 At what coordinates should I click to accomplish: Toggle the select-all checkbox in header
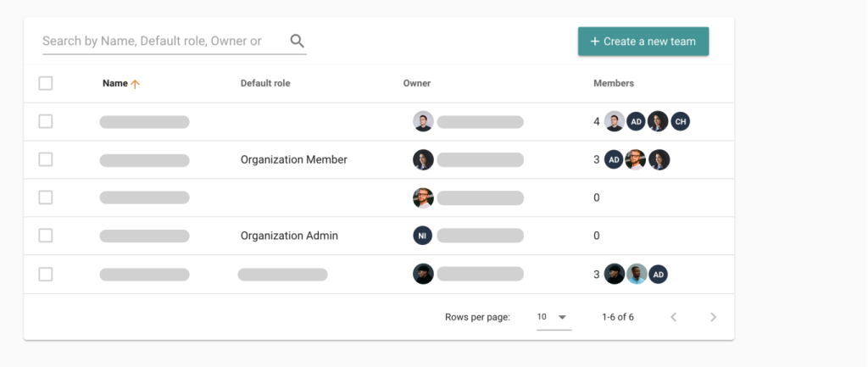pyautogui.click(x=46, y=83)
